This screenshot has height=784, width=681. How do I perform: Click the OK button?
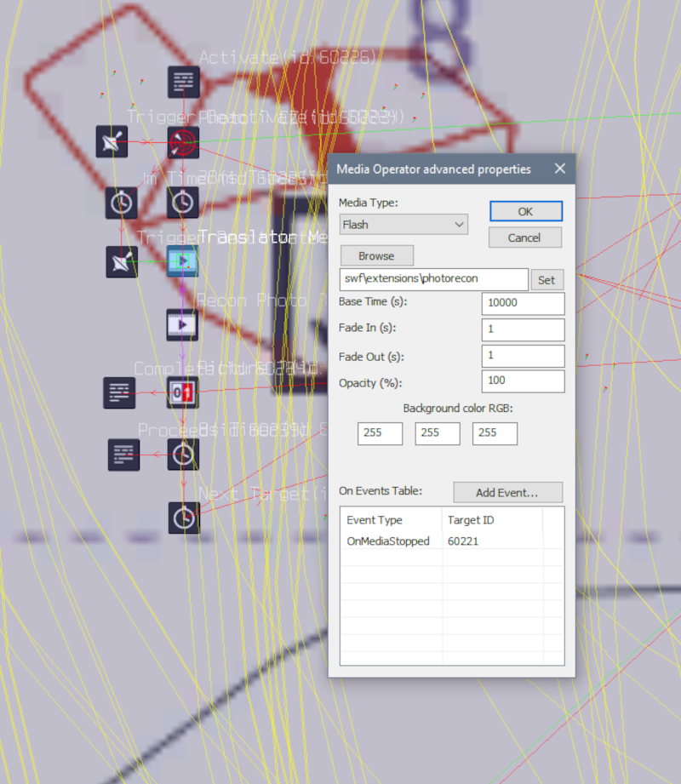tap(526, 211)
